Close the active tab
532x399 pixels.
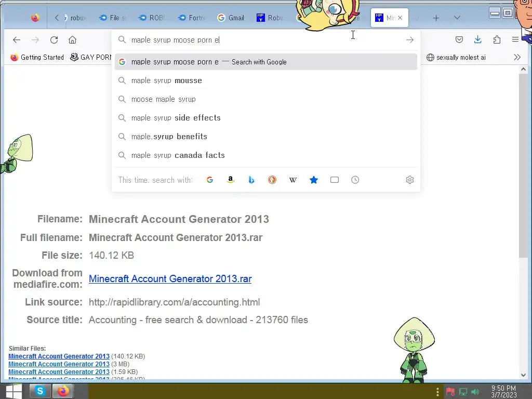tap(400, 18)
